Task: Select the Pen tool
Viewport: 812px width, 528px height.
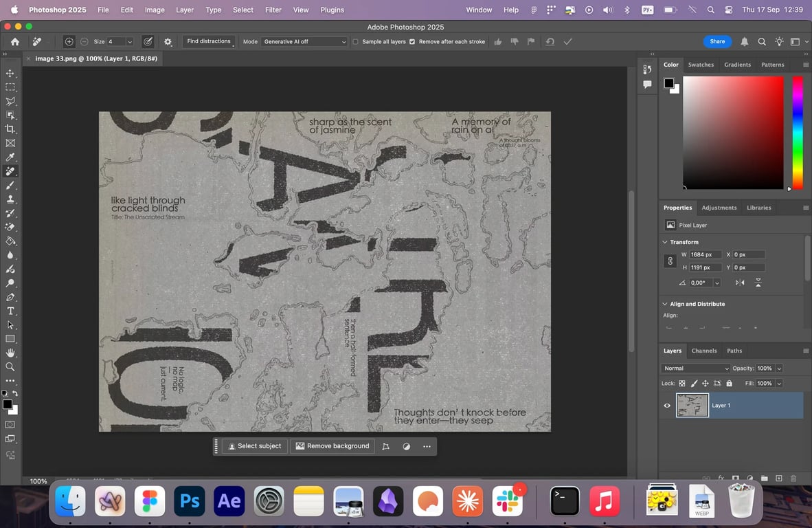Action: [10, 297]
